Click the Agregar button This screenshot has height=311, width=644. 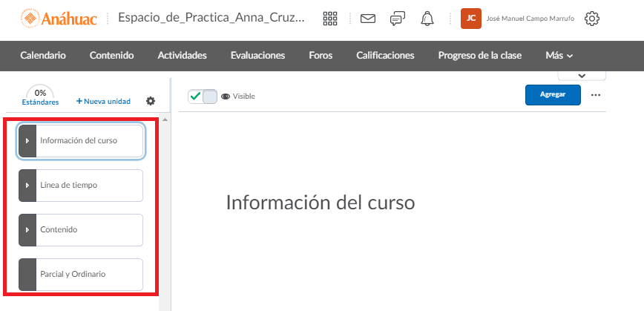pos(553,95)
